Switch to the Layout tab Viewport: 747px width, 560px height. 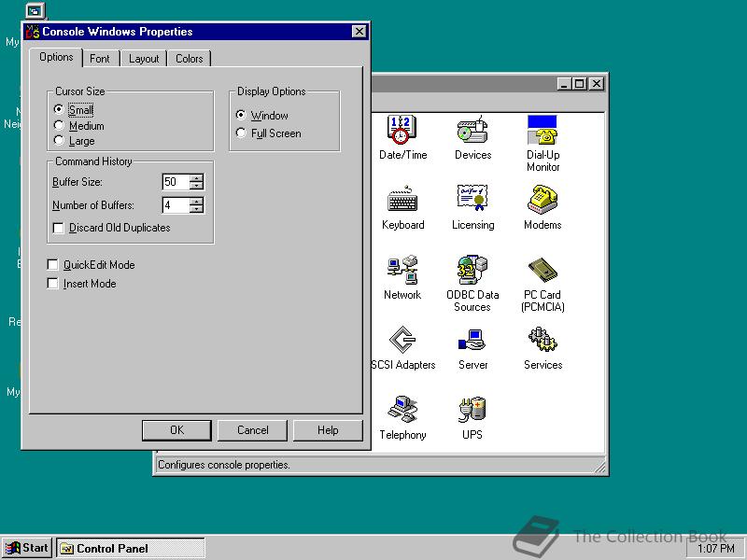144,59
